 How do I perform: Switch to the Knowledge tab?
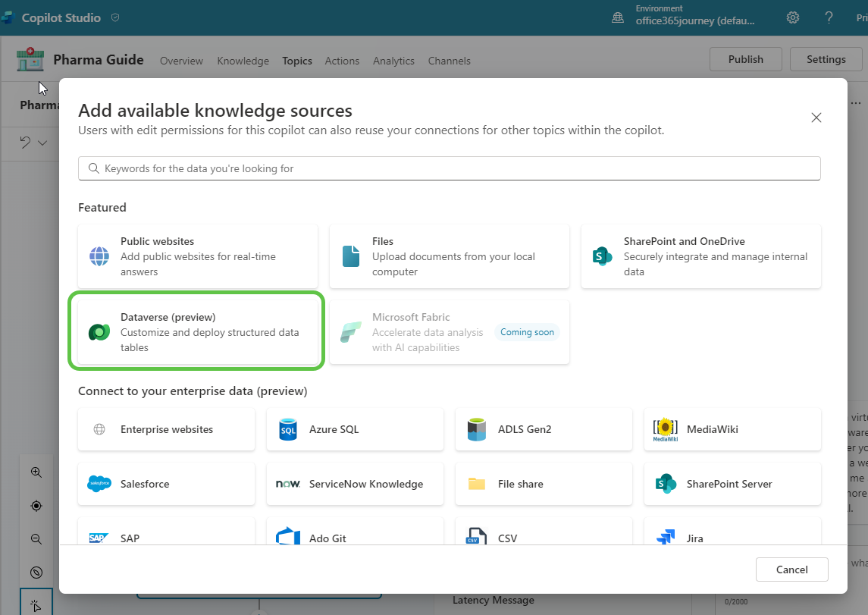[243, 61]
